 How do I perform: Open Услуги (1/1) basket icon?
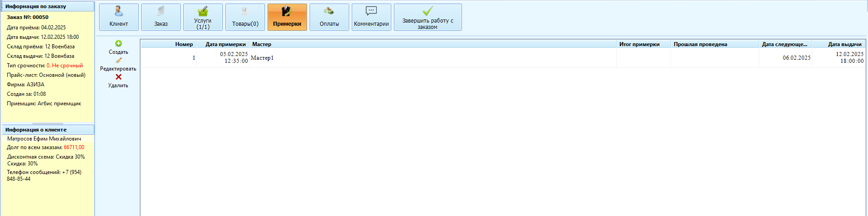tap(203, 11)
